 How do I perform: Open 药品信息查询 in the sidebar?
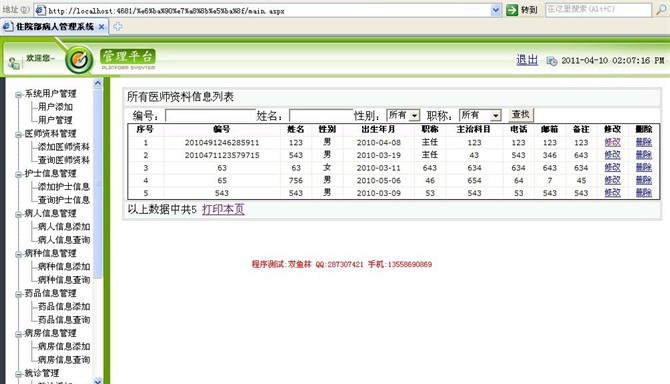click(64, 320)
